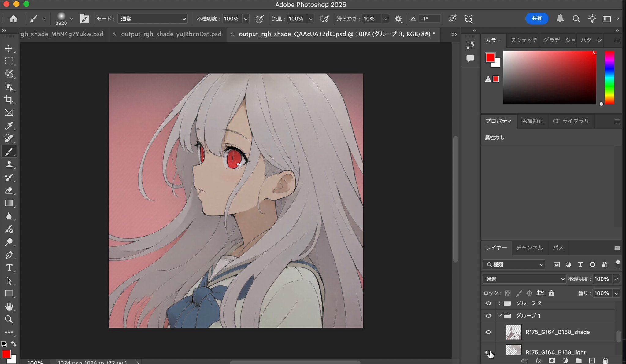Hide the R175_G164_B168_shade layer
626x364 pixels.
click(x=488, y=332)
